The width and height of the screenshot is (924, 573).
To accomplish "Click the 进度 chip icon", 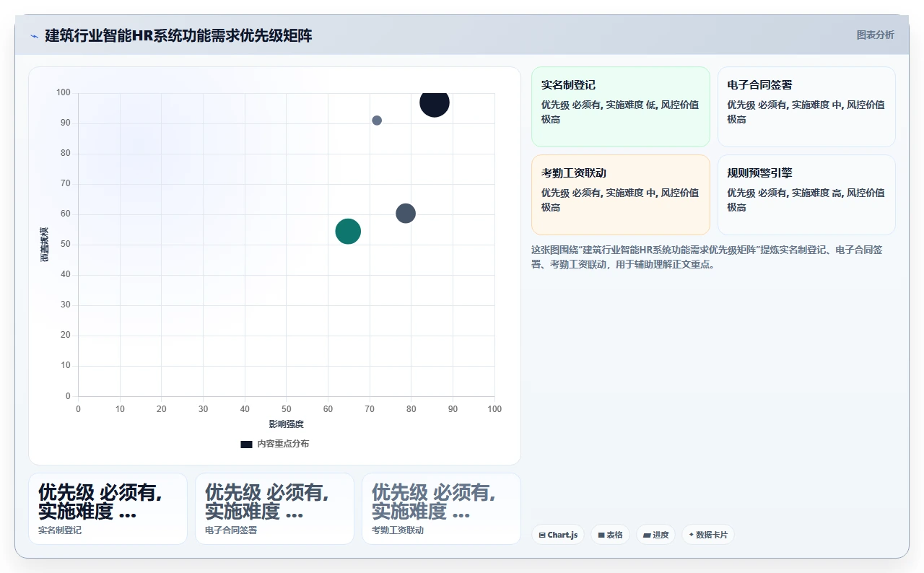I will click(647, 535).
